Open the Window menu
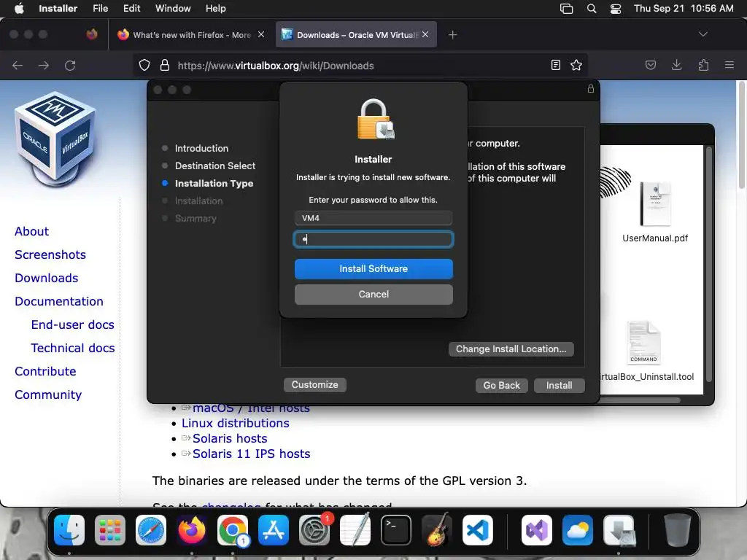 point(173,8)
